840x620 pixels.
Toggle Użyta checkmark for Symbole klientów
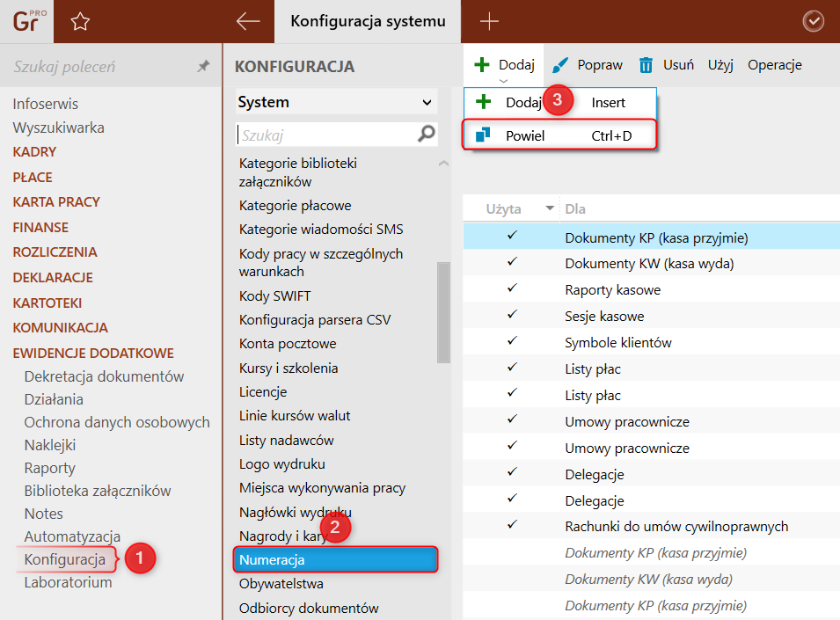tap(512, 341)
